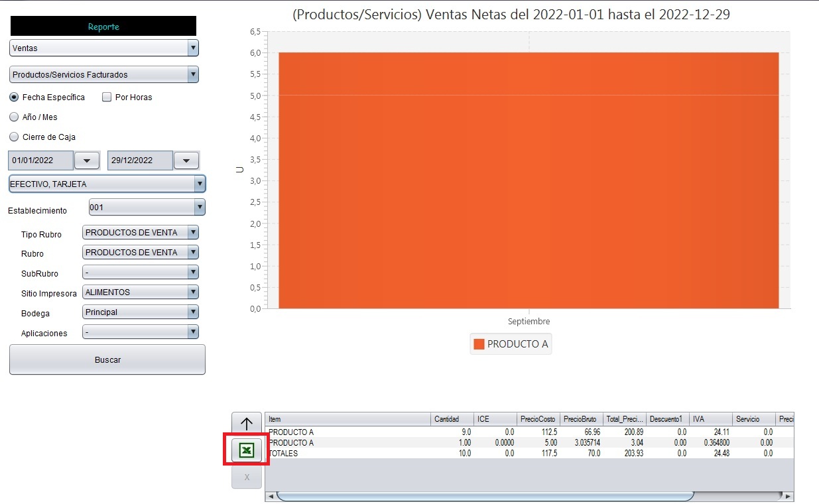Expand the Sitio Impresora ALIMENTOS dropdown
The width and height of the screenshot is (819, 504).
pyautogui.click(x=141, y=292)
